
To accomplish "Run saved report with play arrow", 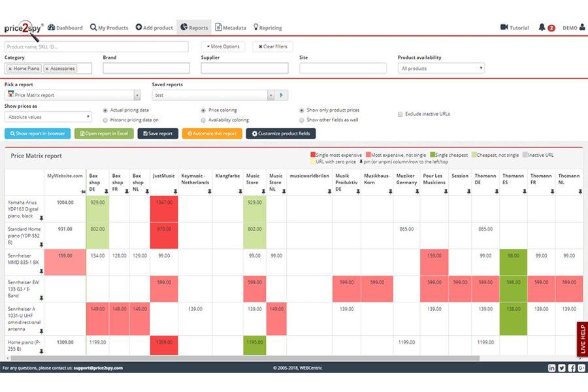I will 281,95.
